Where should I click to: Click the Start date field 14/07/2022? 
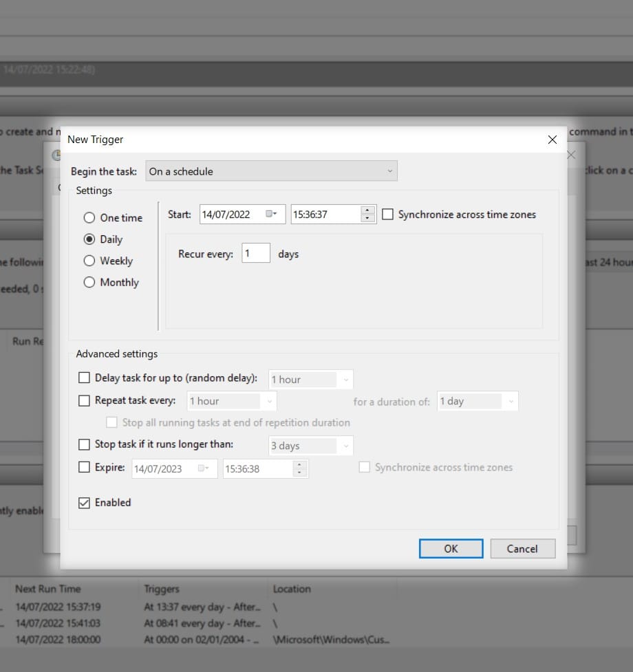(243, 215)
